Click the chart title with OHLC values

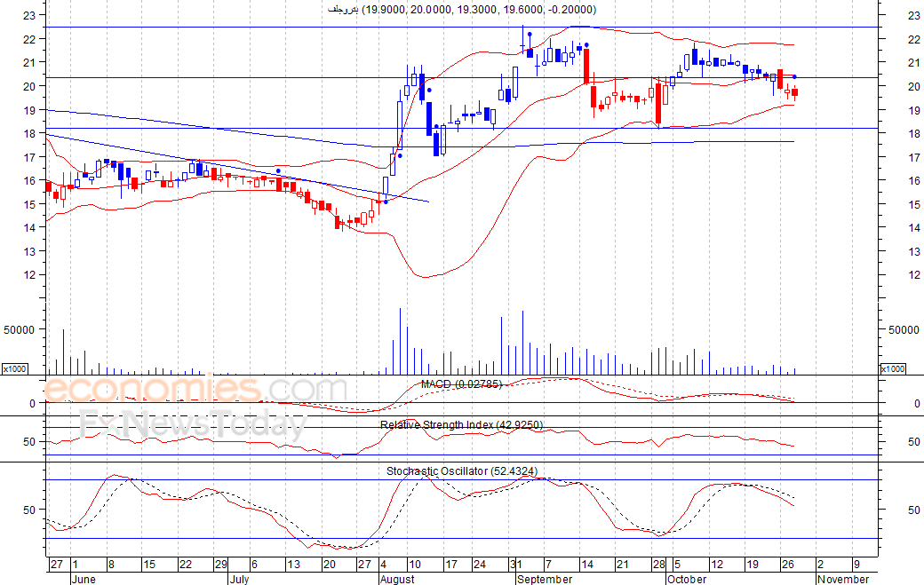[462, 10]
